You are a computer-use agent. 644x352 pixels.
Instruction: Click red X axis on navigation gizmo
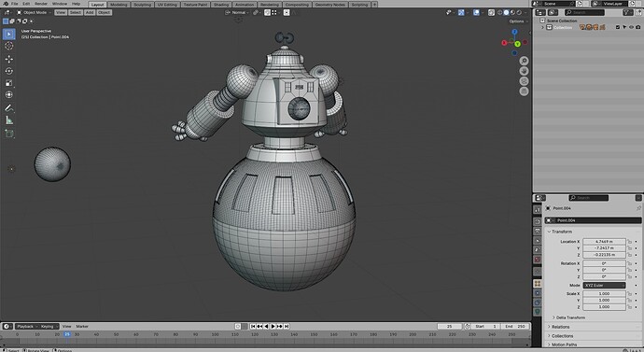click(504, 43)
